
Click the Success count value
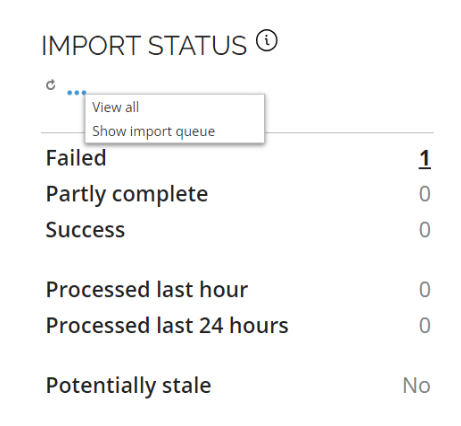425,230
